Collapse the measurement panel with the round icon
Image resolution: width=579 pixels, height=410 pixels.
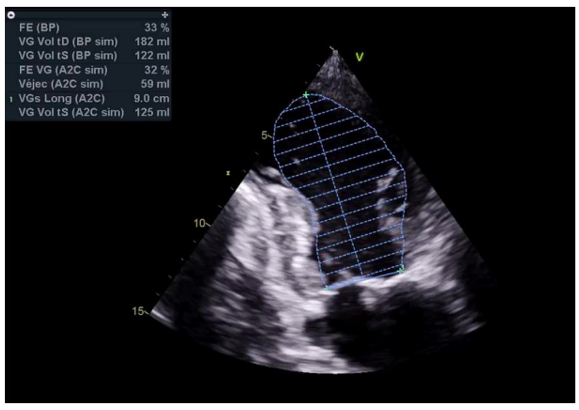[11, 15]
